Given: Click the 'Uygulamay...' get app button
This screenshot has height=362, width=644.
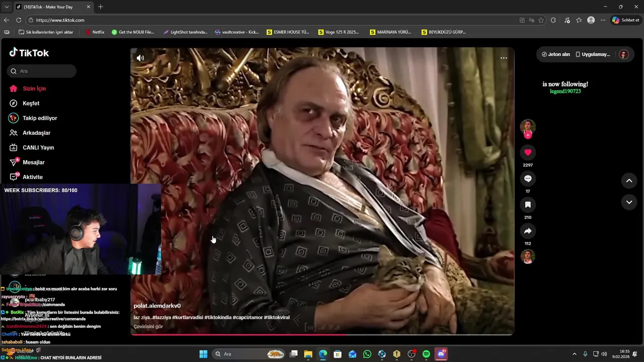Looking at the screenshot, I should (593, 54).
